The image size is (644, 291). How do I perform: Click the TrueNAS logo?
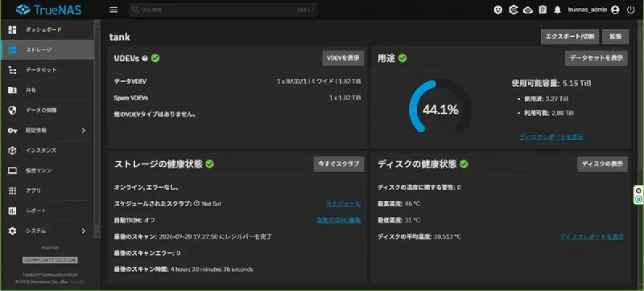48,10
